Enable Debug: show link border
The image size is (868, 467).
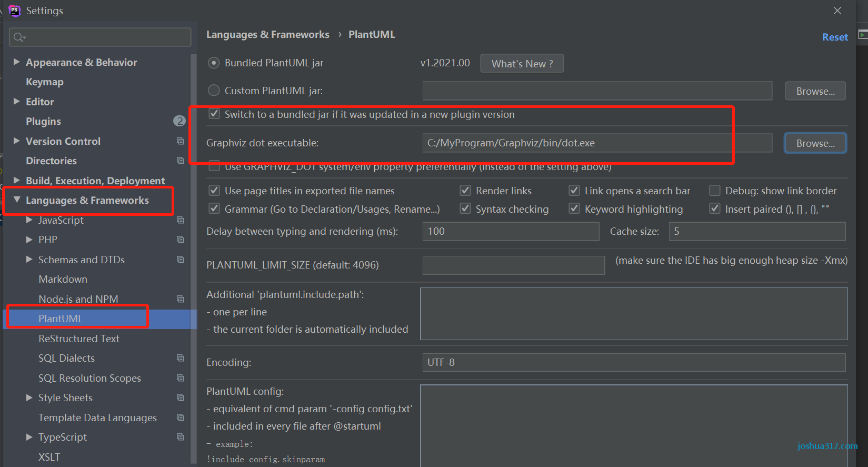pyautogui.click(x=715, y=190)
